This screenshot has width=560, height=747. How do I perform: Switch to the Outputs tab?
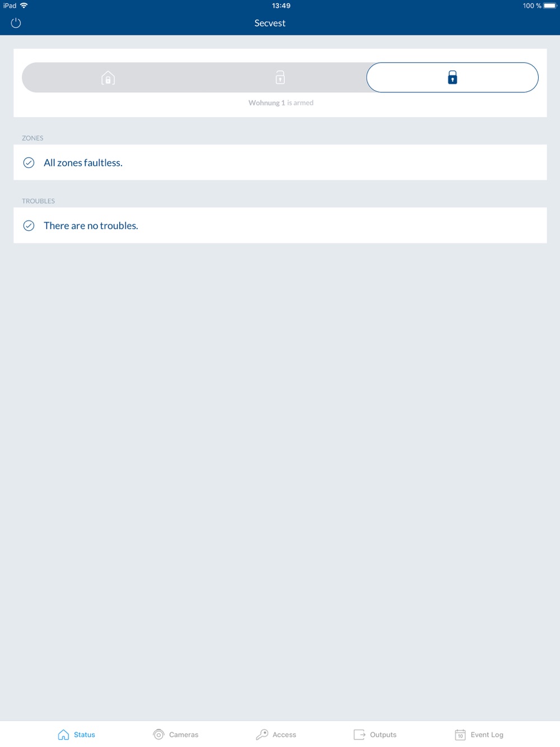(375, 734)
